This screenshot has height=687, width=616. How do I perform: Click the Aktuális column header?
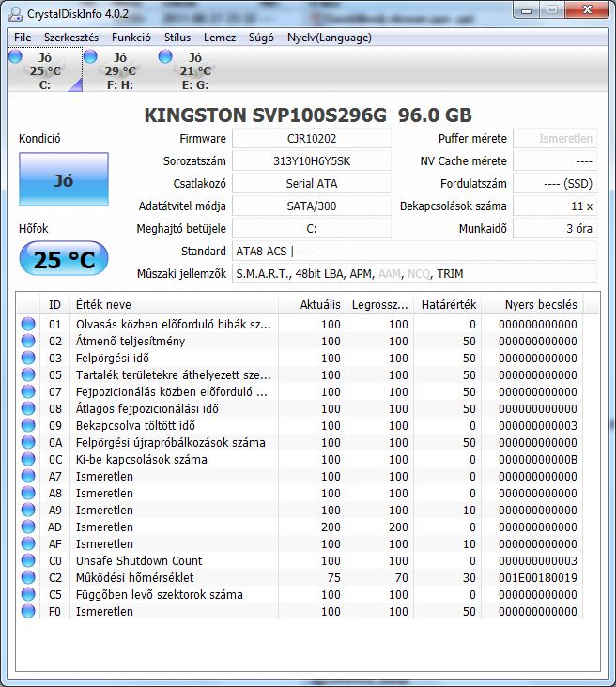(x=312, y=304)
